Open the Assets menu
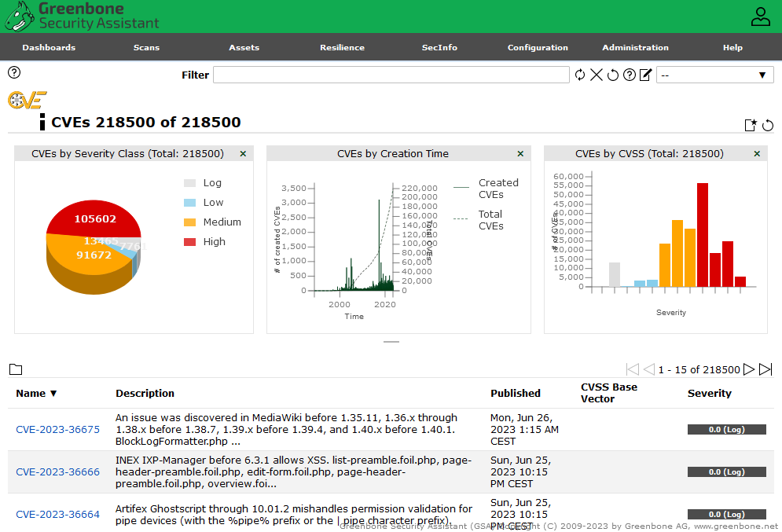The width and height of the screenshot is (782, 532). pos(244,47)
